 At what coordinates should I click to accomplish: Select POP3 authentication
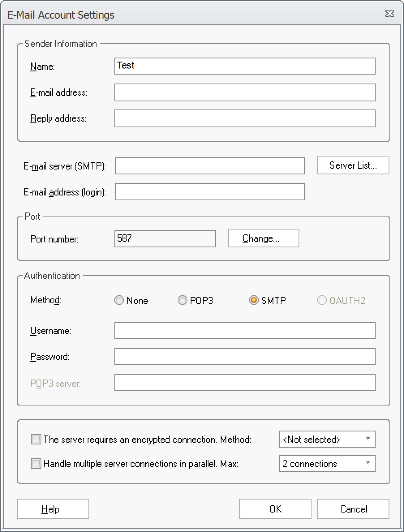[x=183, y=300]
